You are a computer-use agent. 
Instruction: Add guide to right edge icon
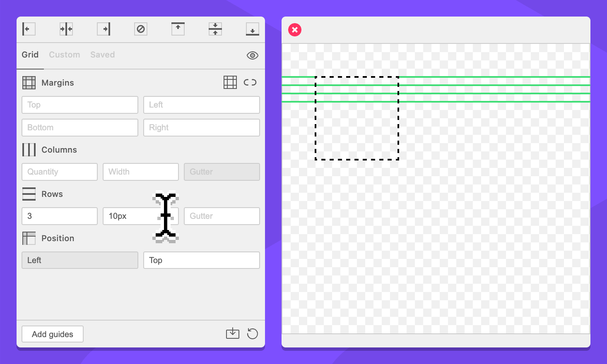104,29
